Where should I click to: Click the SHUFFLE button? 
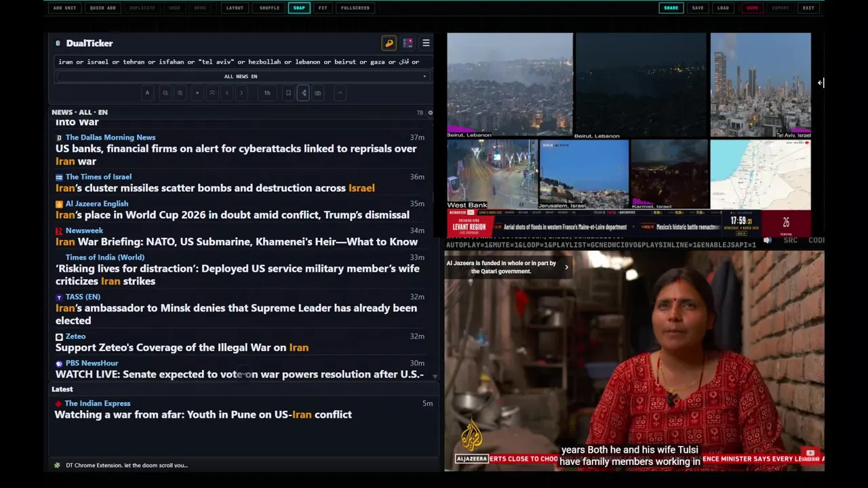[269, 8]
